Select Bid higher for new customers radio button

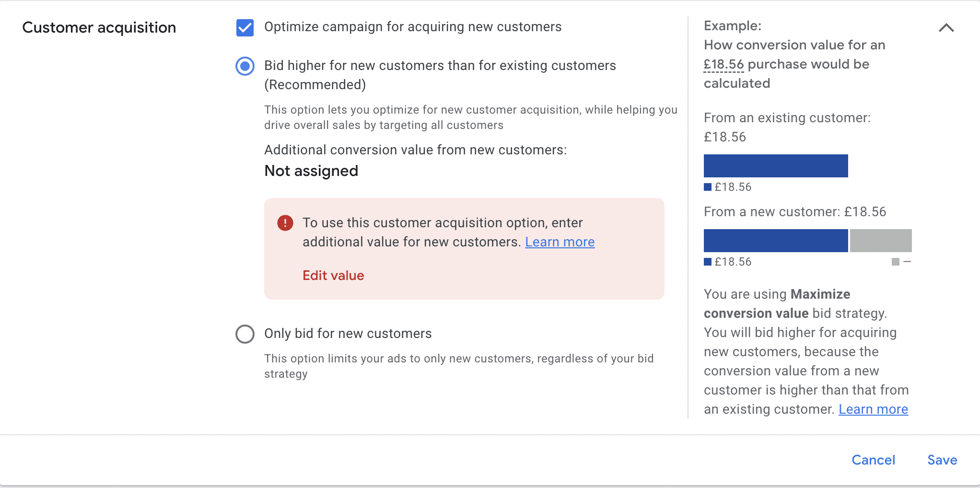point(245,66)
